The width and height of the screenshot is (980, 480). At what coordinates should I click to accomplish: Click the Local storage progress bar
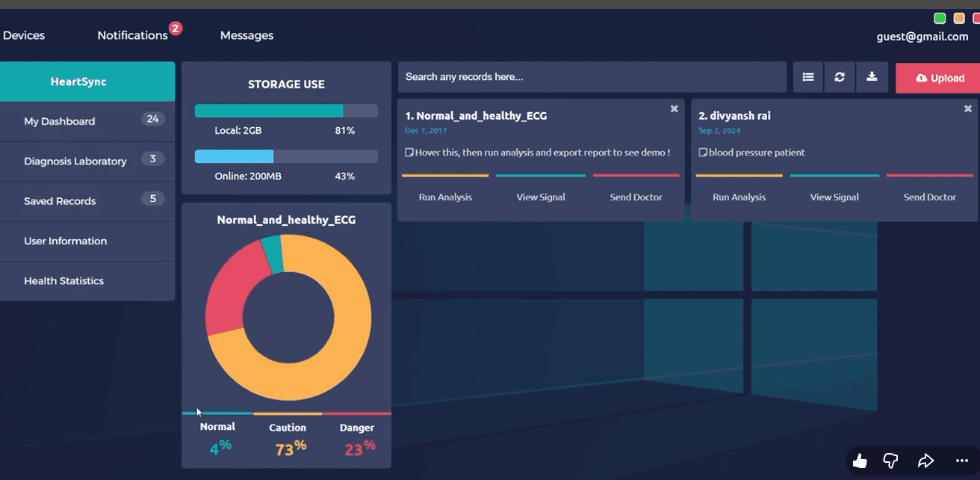286,111
